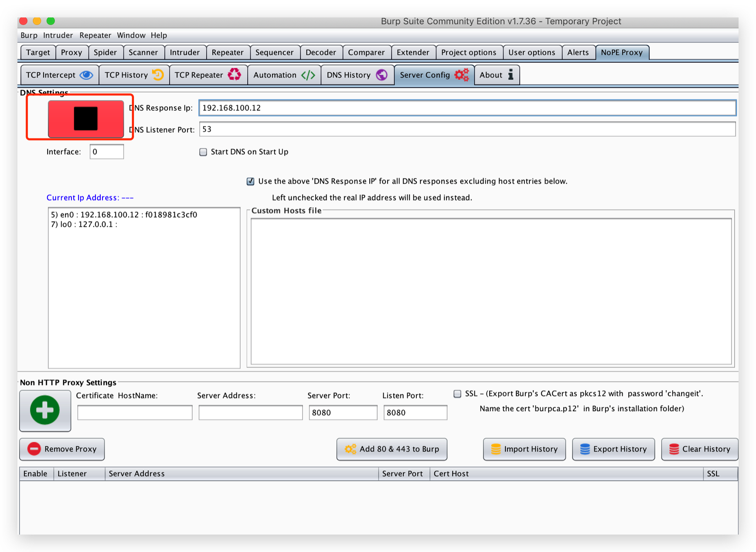Open the Help menu
This screenshot has width=756, height=552.
coord(159,35)
